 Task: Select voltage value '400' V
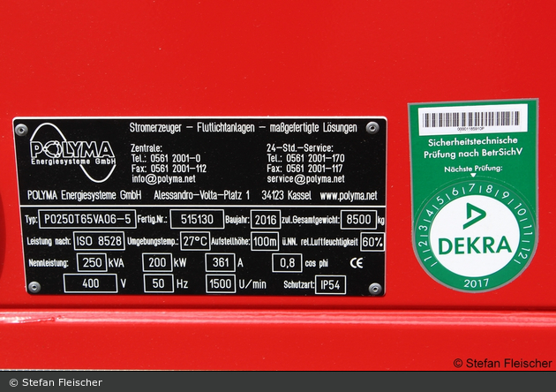pos(90,283)
